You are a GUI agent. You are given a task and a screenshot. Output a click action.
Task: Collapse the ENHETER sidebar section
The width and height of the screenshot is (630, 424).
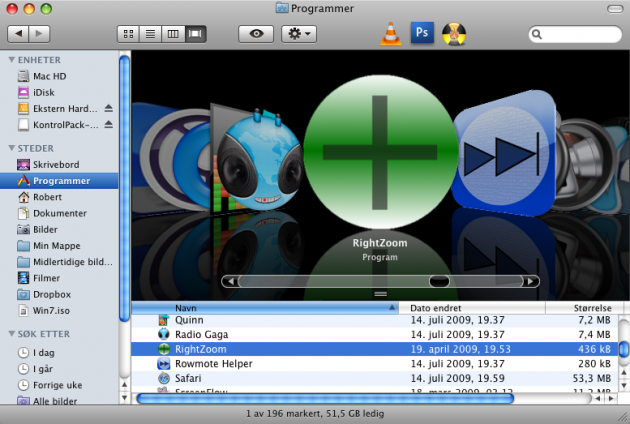pyautogui.click(x=12, y=60)
